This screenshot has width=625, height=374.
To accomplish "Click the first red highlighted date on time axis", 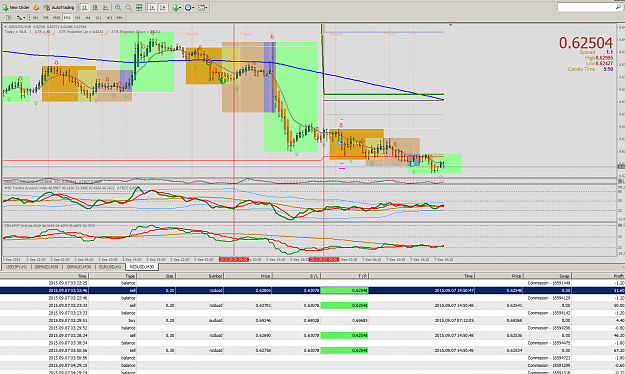I will 234,260.
